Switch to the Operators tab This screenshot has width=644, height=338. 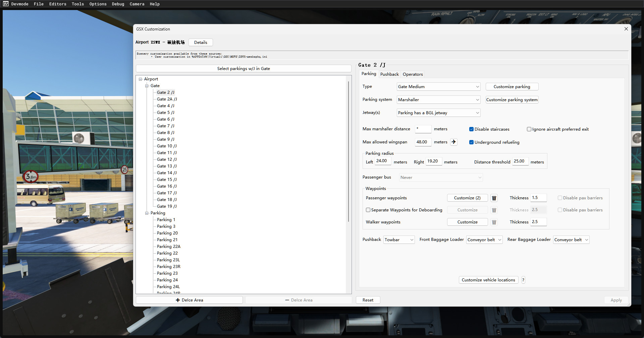tap(413, 74)
